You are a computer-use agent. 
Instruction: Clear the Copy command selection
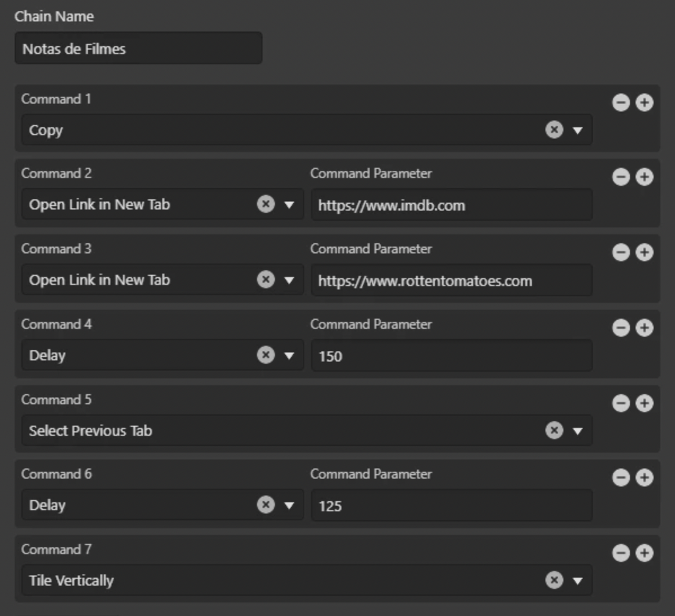click(554, 130)
